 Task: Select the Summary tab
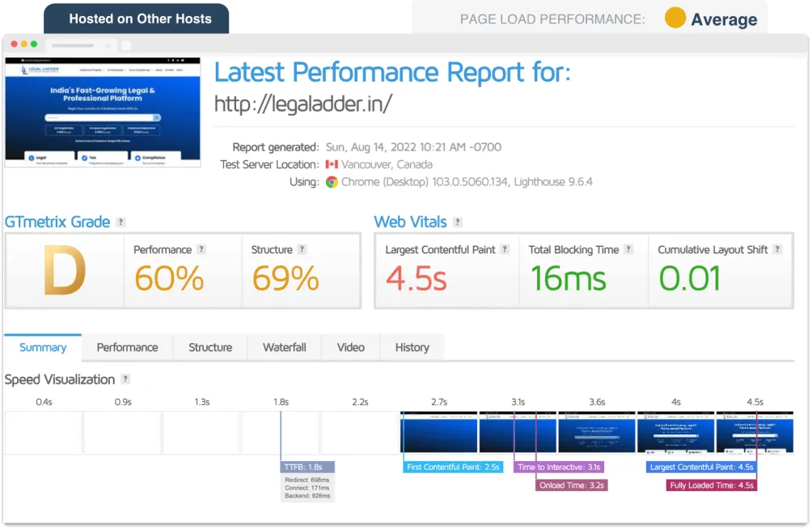(x=43, y=347)
